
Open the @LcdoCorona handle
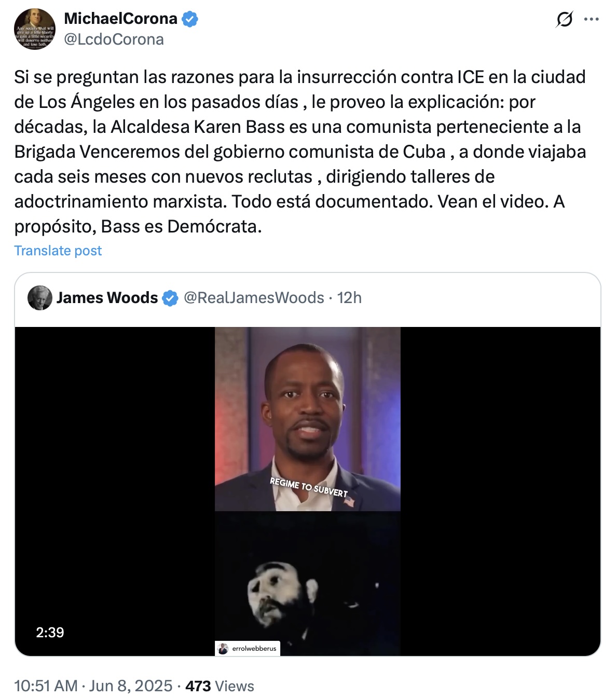tap(114, 39)
